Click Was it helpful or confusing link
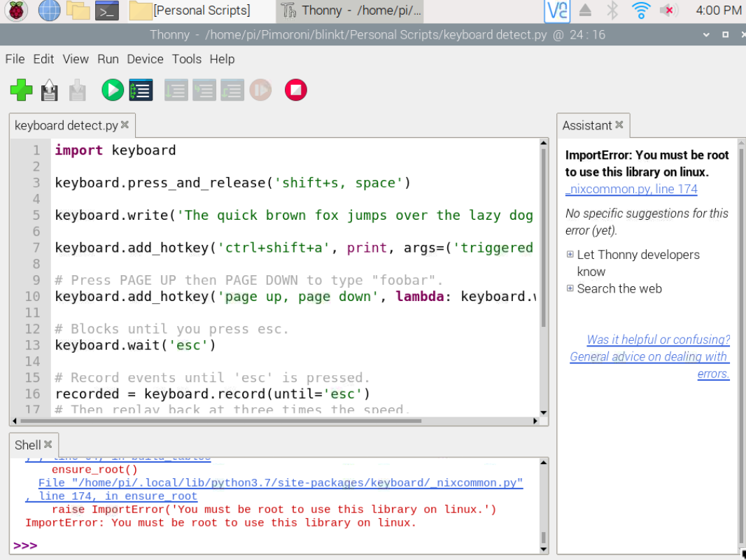The image size is (746, 560). point(659,339)
